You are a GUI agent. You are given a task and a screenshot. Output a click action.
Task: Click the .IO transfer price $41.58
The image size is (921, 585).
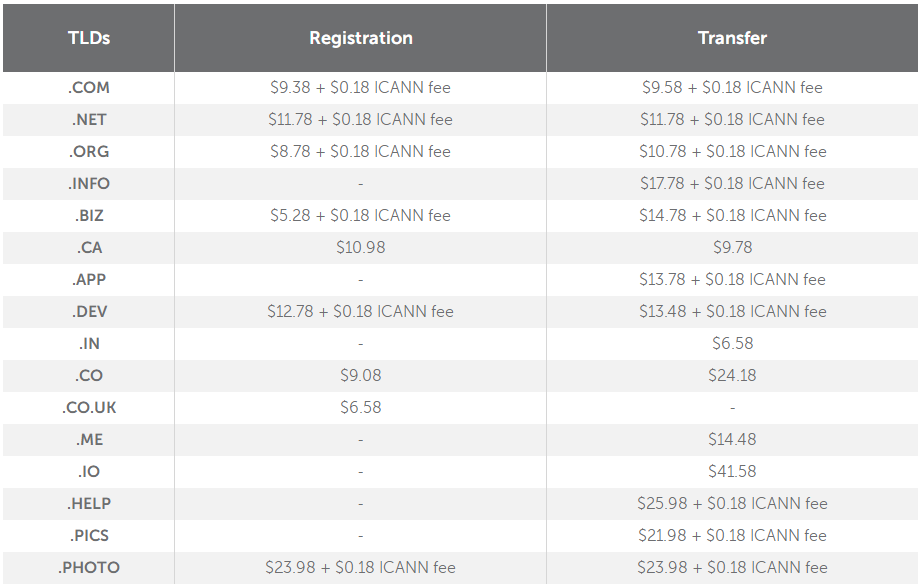pos(732,471)
